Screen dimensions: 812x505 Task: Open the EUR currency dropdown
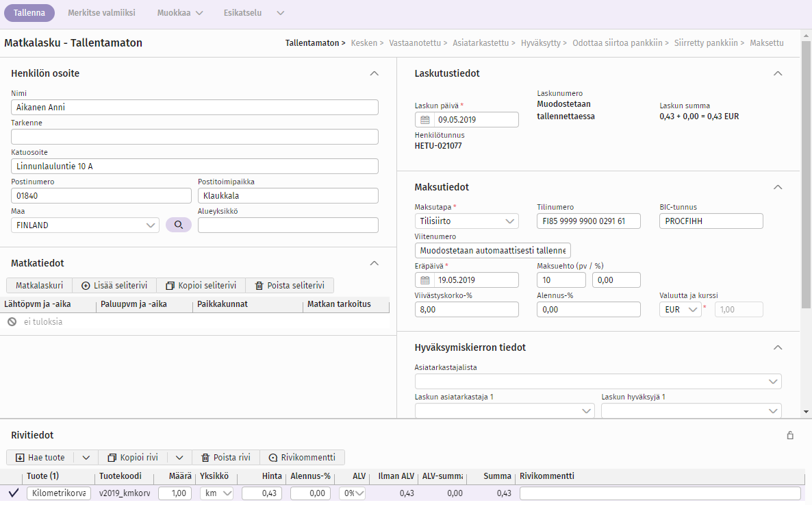pos(681,310)
